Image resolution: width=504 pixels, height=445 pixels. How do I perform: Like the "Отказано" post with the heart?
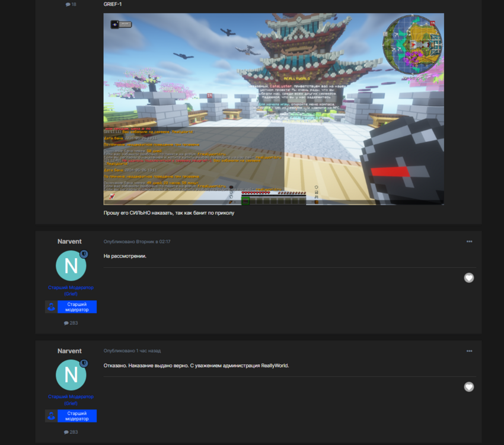[x=469, y=387]
